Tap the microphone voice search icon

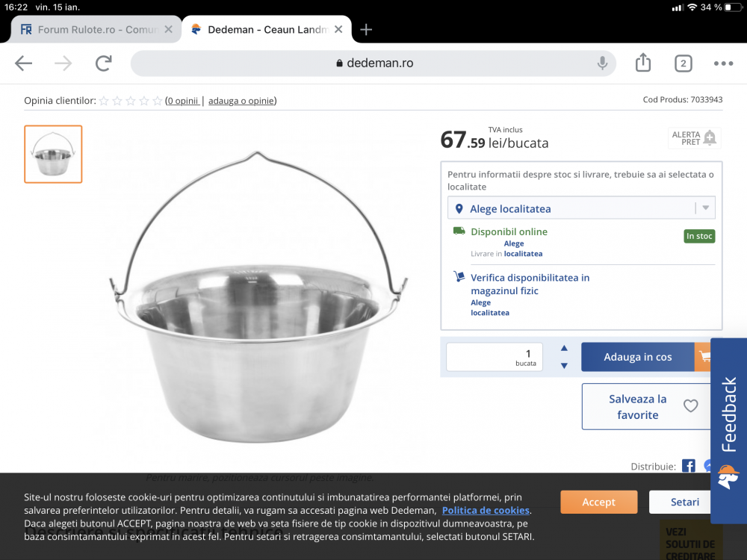pos(602,63)
